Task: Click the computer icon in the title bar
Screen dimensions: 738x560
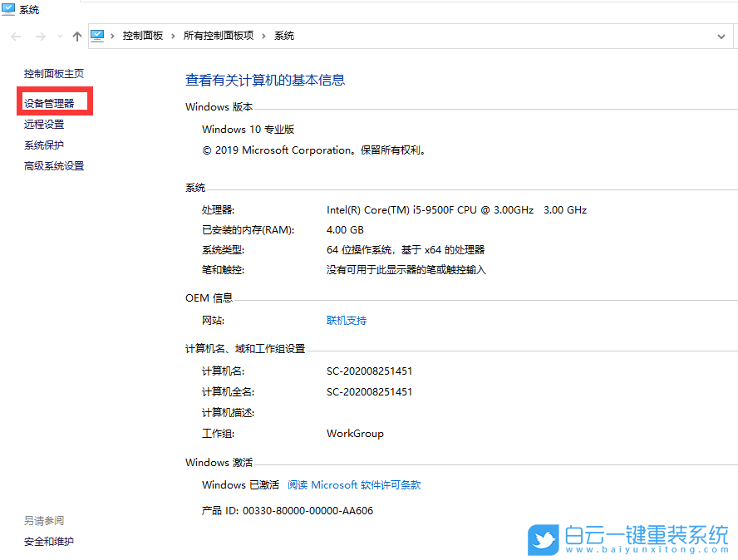Action: click(x=8, y=10)
